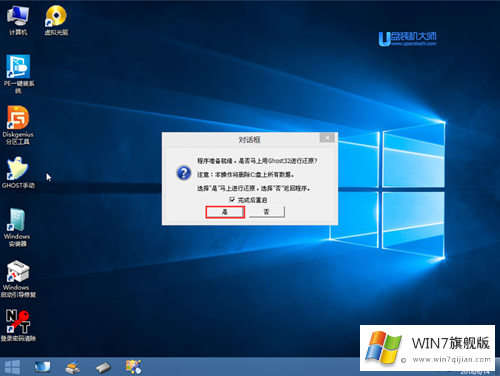The image size is (500, 376).
Task: Launch the PE一键装系统 desktop shortcut
Action: 18,74
